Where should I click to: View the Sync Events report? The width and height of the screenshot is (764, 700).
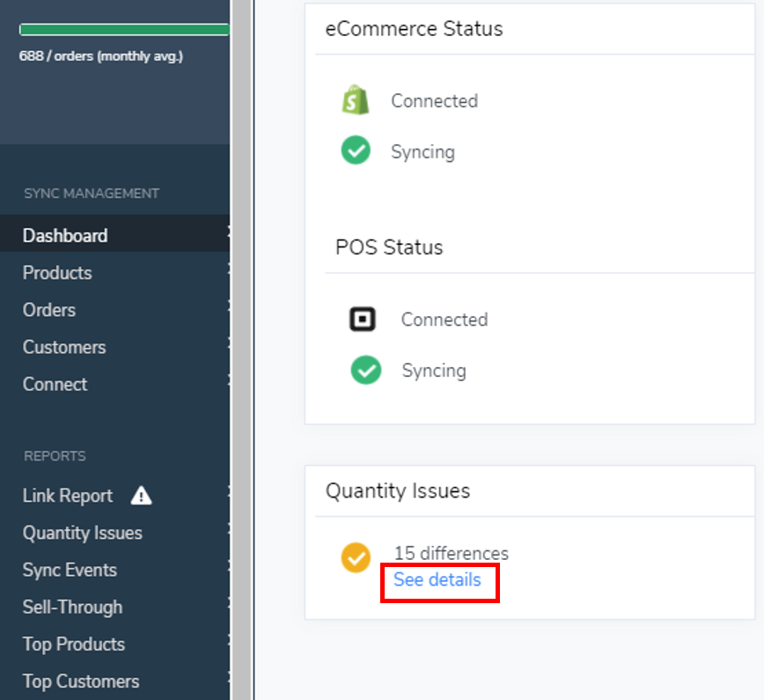tap(70, 570)
